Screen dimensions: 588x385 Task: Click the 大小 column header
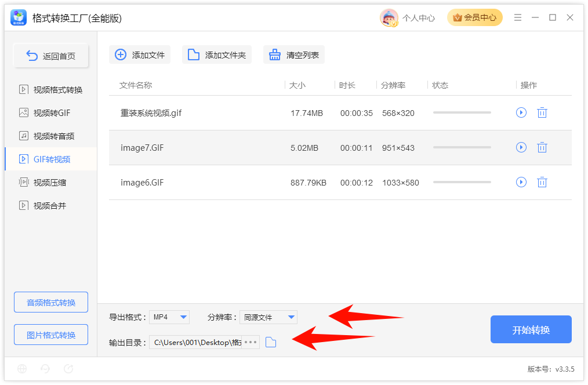[x=297, y=85]
